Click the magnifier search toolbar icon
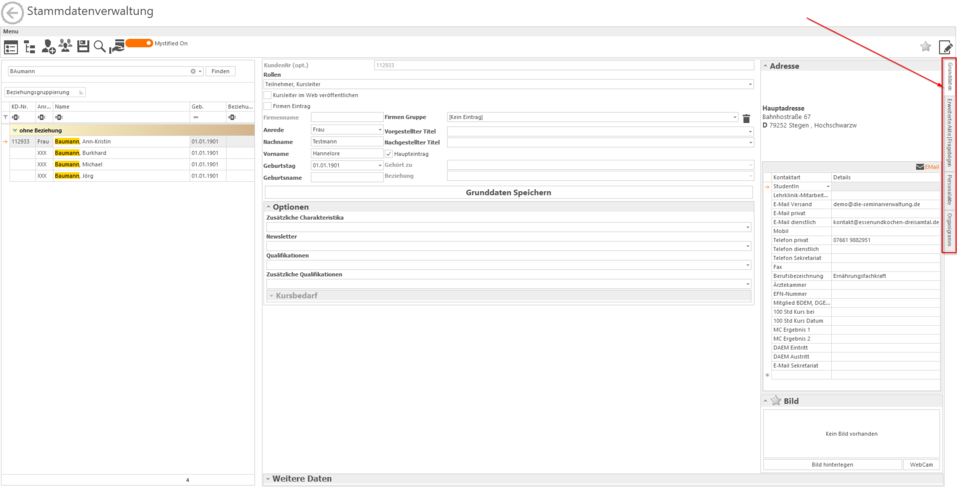 click(100, 46)
